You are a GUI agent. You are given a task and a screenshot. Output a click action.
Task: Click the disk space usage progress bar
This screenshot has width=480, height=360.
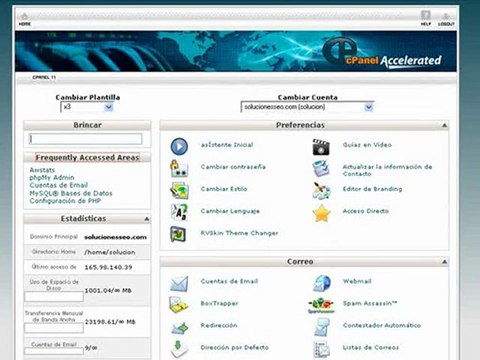click(x=54, y=296)
